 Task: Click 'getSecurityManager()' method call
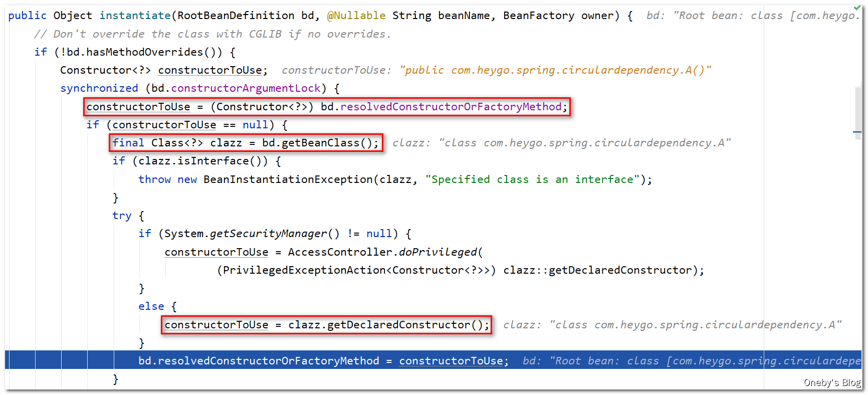coord(275,234)
